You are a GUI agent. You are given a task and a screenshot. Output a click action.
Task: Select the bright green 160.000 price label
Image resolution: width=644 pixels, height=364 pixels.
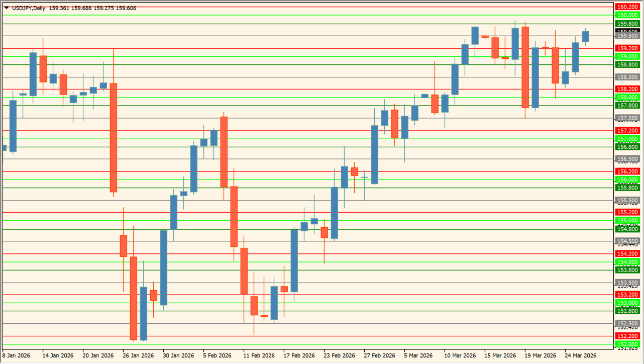click(627, 15)
